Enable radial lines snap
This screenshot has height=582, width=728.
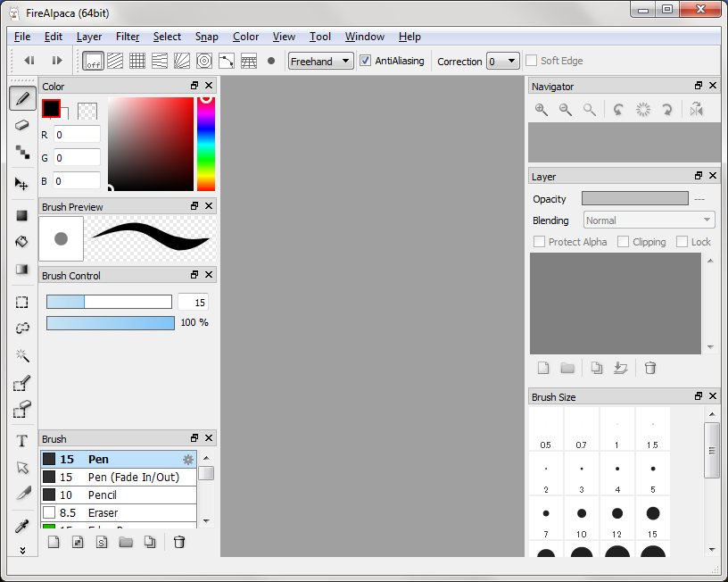click(182, 61)
